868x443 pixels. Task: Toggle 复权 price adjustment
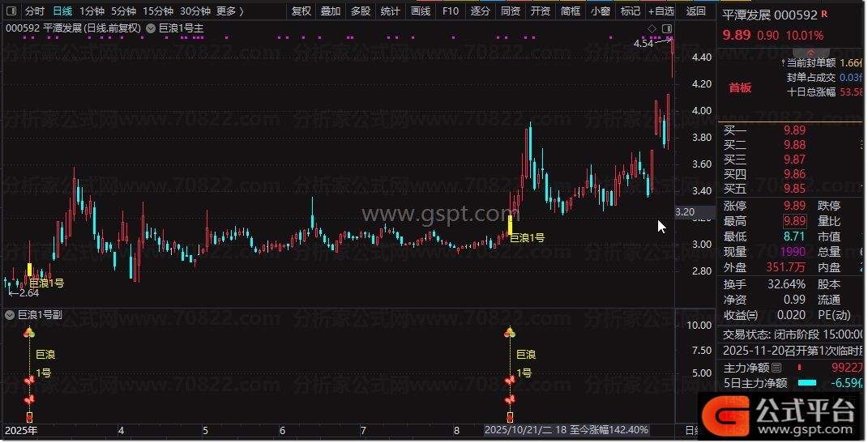pos(301,11)
